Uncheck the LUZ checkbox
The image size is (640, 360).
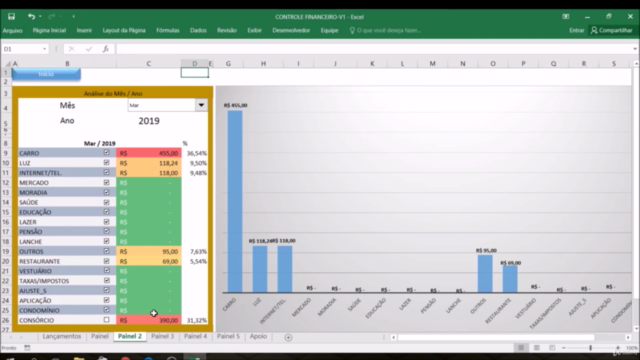point(107,162)
